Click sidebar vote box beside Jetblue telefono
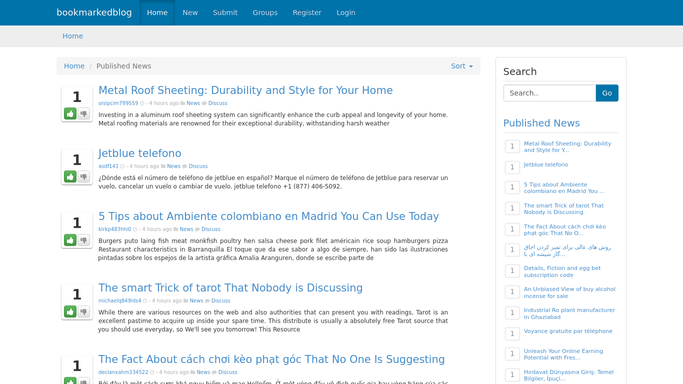 (x=512, y=167)
